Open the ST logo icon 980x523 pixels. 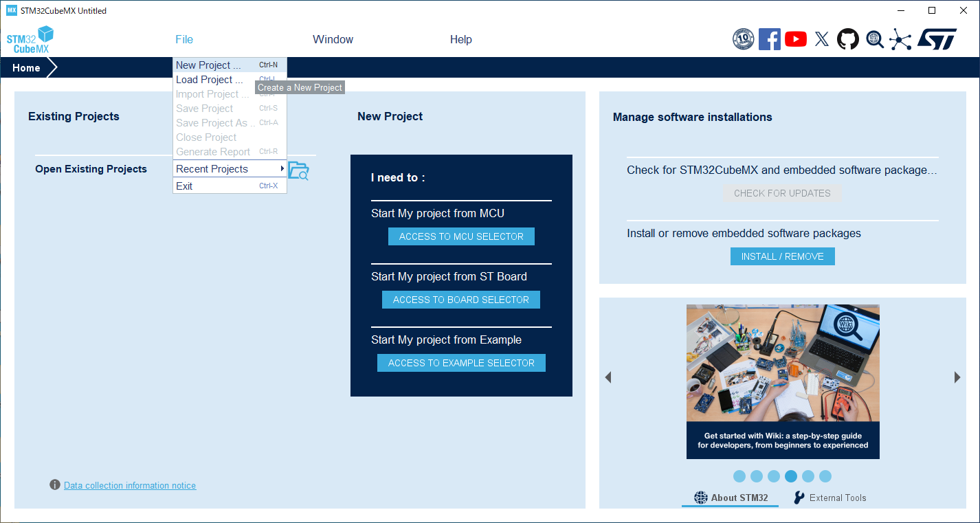937,39
